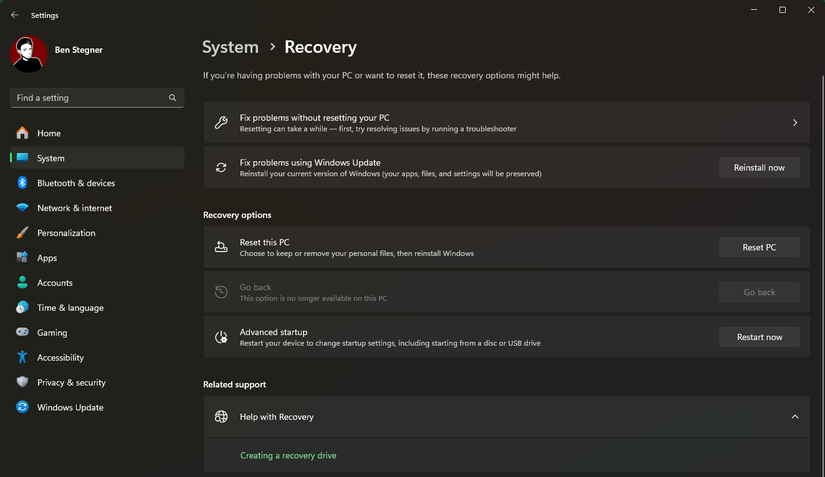Go back using the back arrow

coord(14,16)
